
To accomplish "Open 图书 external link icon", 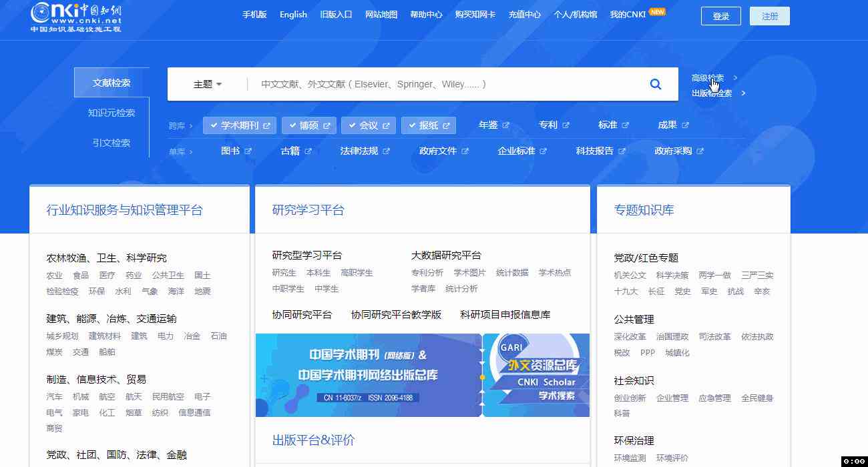I will tap(248, 151).
